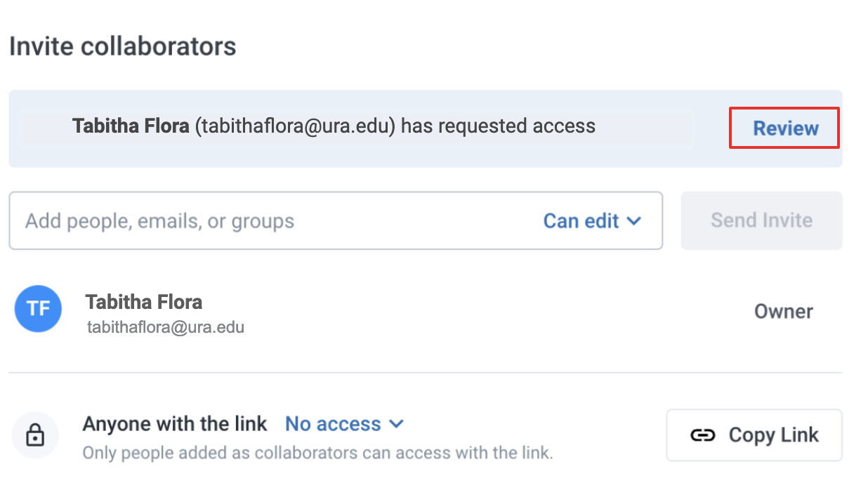Click the requester email in the access banner
Viewport: 868px width, 483px height.
point(295,126)
